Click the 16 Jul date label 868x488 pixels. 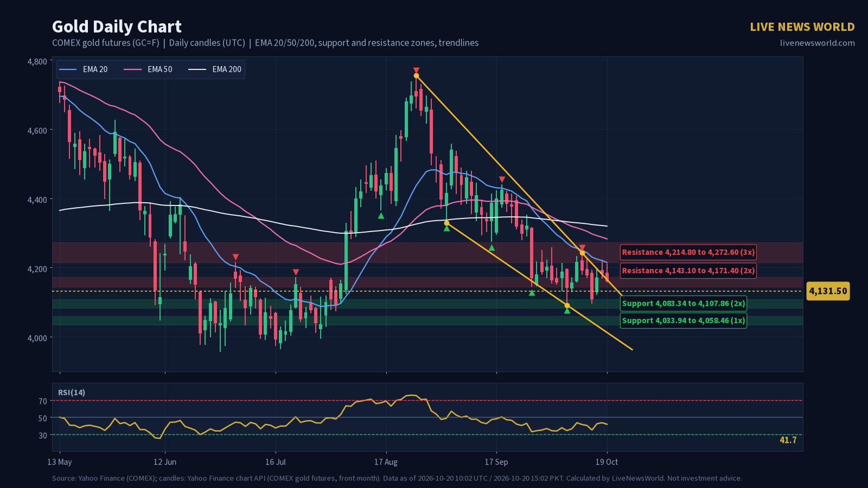[x=276, y=462]
